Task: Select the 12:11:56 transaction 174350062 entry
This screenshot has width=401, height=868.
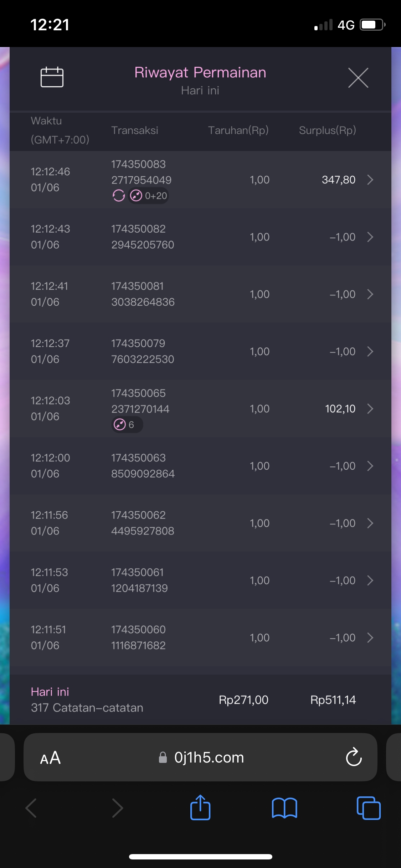Action: 143,523
